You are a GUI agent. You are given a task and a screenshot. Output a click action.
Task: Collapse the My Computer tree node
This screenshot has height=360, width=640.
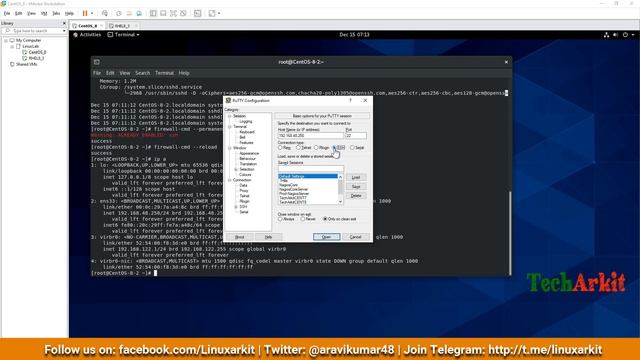[6, 40]
